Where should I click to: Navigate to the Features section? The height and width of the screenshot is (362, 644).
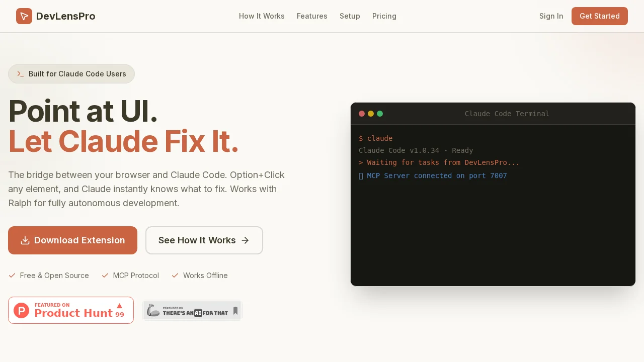pyautogui.click(x=312, y=16)
